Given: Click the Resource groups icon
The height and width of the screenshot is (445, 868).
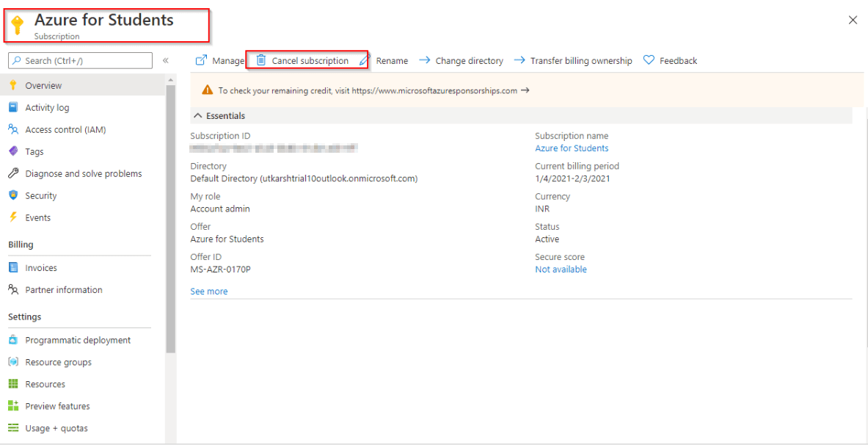Looking at the screenshot, I should click(13, 361).
